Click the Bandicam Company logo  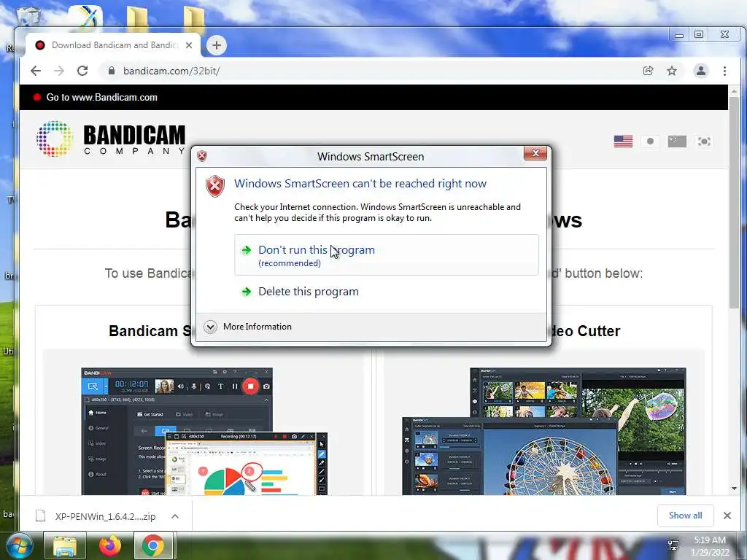pyautogui.click(x=111, y=139)
